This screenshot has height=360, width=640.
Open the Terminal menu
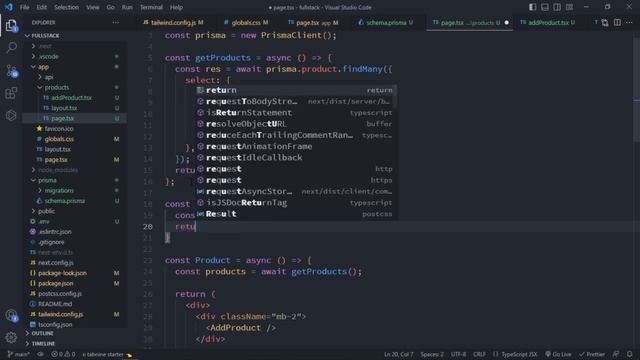click(151, 7)
